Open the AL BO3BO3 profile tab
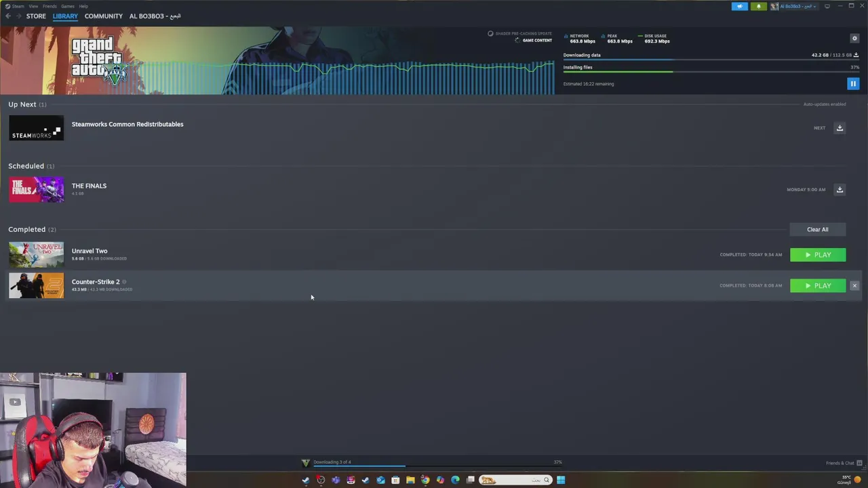Image resolution: width=868 pixels, height=488 pixels. point(155,16)
